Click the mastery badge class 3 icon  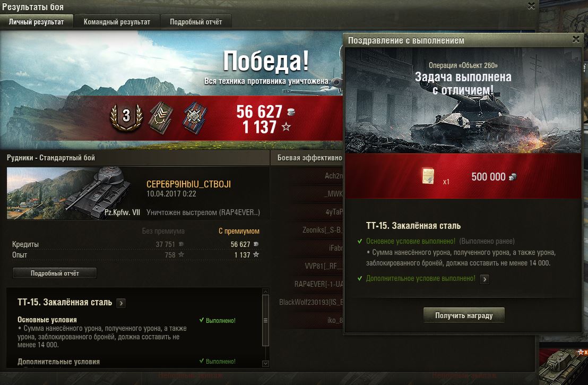(126, 117)
